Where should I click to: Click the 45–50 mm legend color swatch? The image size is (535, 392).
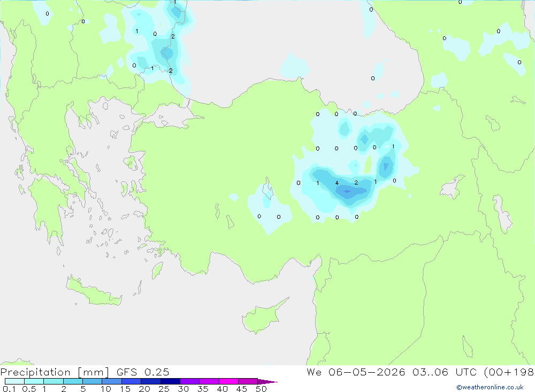tap(248, 381)
